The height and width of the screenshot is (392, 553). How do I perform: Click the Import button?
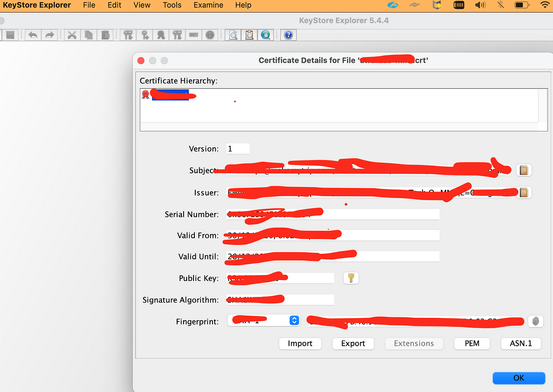click(300, 343)
